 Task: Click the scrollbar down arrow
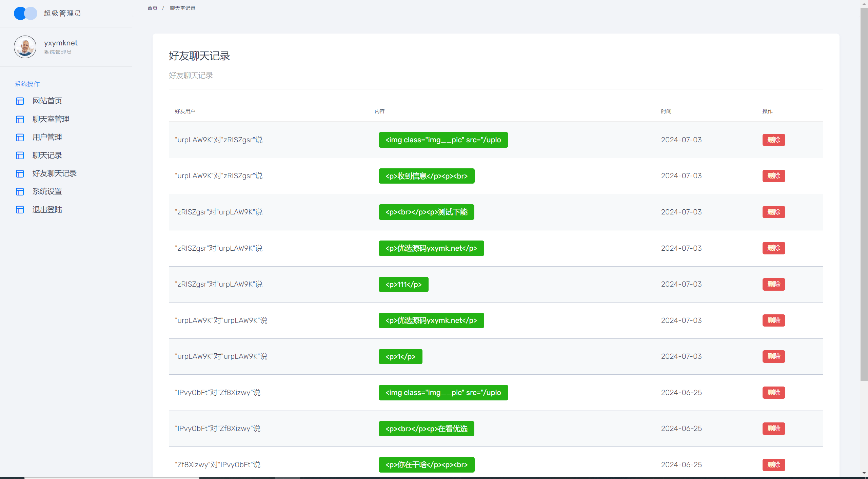pos(864,473)
